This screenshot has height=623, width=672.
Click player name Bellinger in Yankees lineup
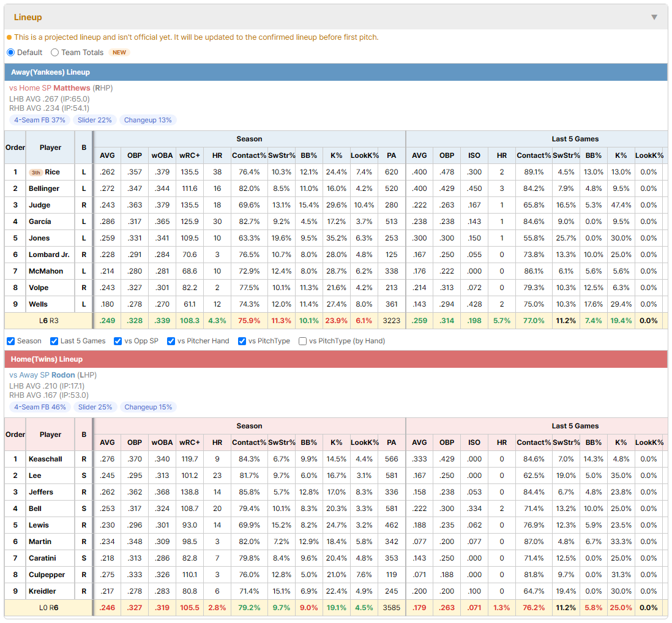coord(44,188)
